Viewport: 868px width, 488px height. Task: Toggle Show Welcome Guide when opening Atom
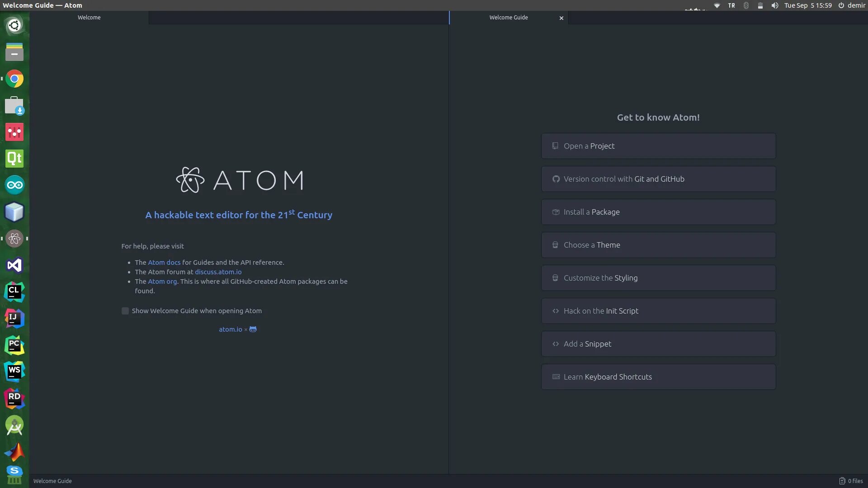[125, 311]
